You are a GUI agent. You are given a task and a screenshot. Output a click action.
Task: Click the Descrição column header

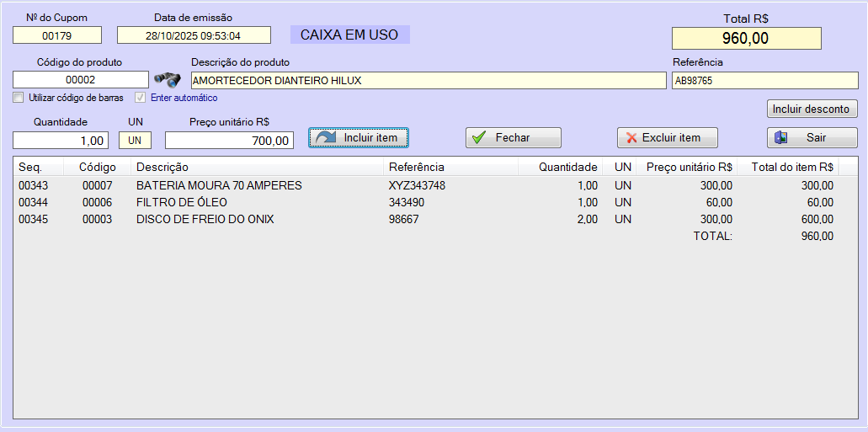[162, 167]
